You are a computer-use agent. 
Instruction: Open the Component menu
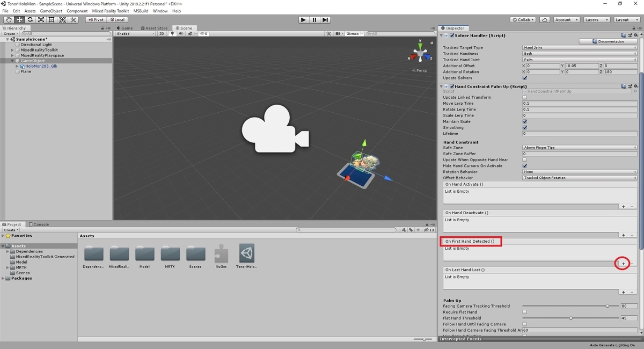pyautogui.click(x=77, y=11)
